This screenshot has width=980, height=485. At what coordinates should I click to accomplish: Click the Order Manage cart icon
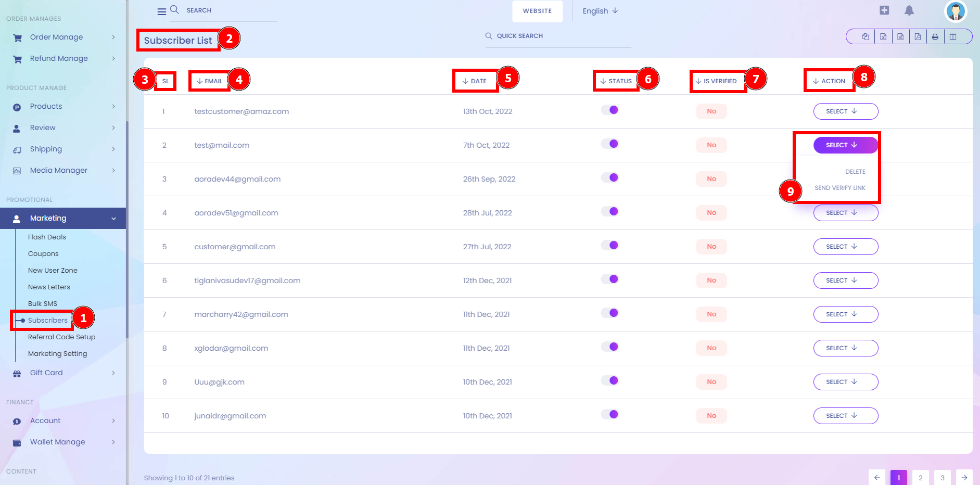pyautogui.click(x=17, y=37)
